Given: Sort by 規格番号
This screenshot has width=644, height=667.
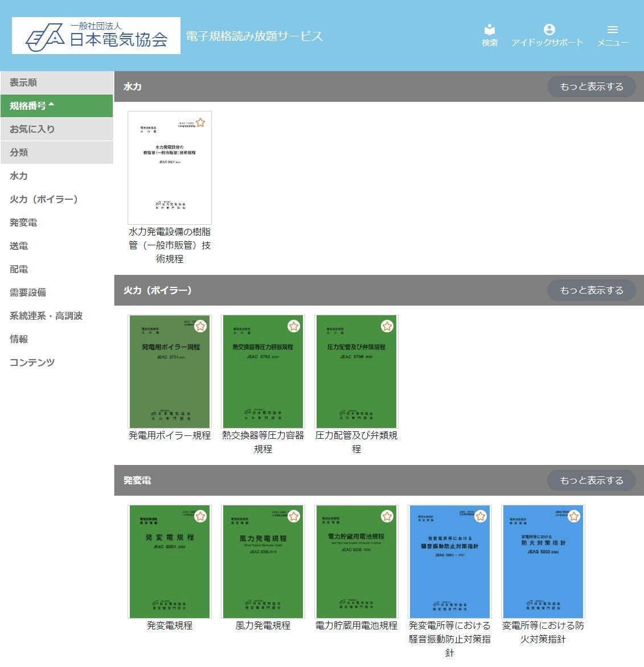Looking at the screenshot, I should click(56, 106).
